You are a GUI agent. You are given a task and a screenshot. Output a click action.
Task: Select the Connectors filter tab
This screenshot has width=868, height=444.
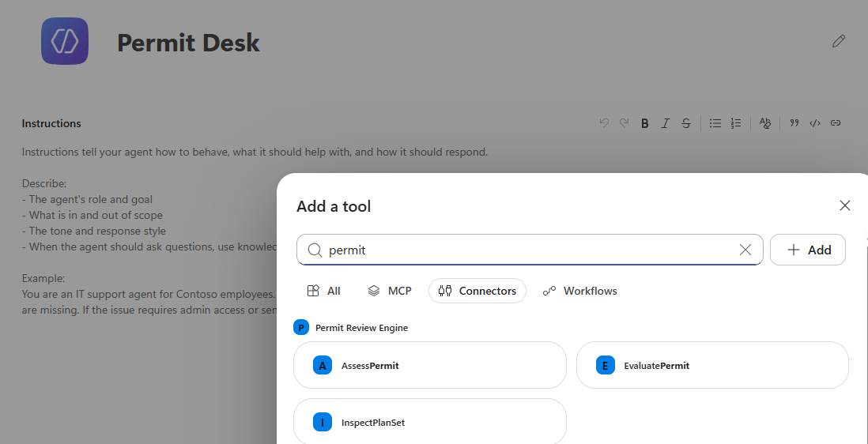click(477, 291)
